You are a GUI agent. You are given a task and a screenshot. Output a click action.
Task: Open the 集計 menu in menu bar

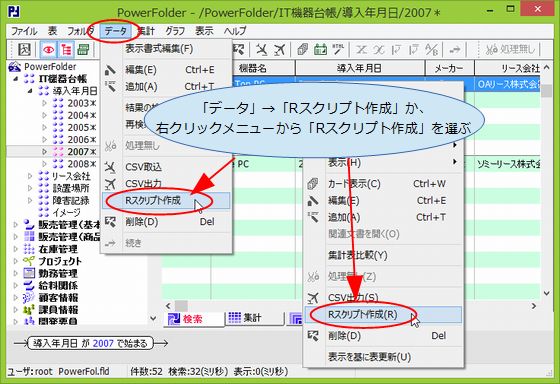coord(146,31)
